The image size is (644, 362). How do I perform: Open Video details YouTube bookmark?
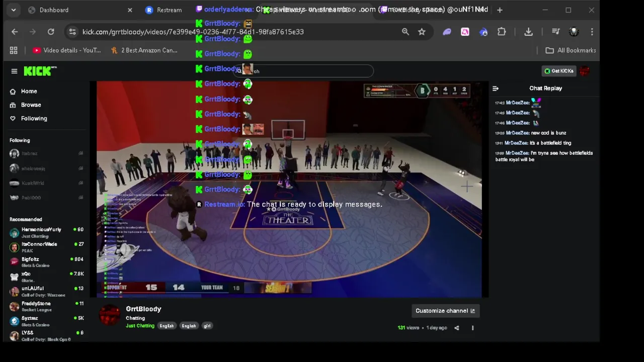click(x=66, y=50)
